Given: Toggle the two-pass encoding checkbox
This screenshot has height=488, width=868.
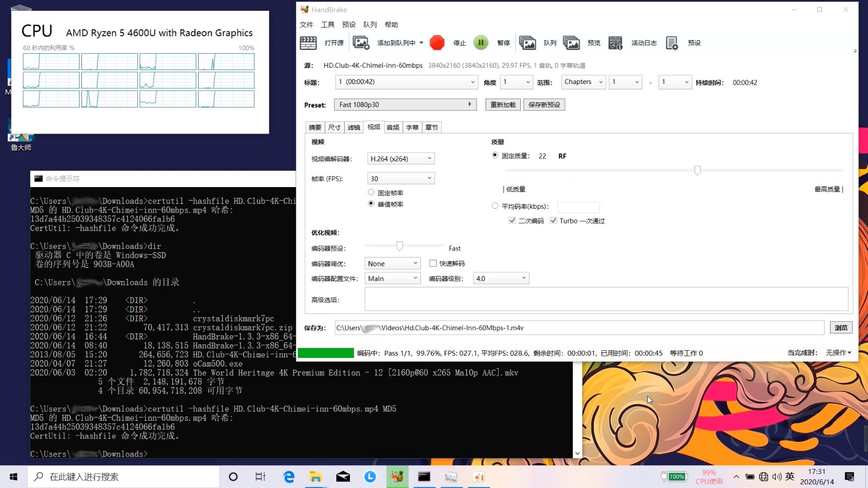Looking at the screenshot, I should point(512,221).
